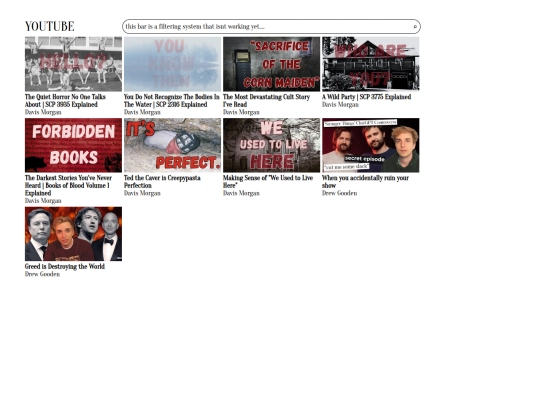Click title 'You Do Not Recognize The Bodies In The Water'
The width and height of the screenshot is (540, 405).
[x=172, y=101]
